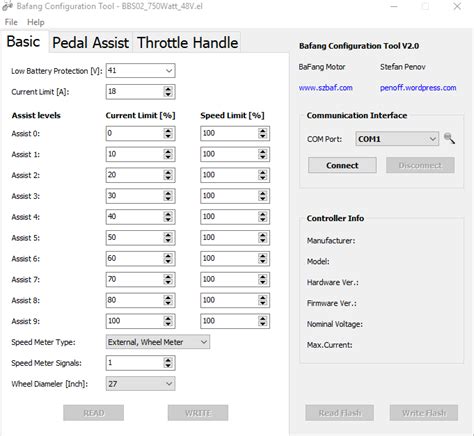Click the WRITE button

click(x=198, y=413)
